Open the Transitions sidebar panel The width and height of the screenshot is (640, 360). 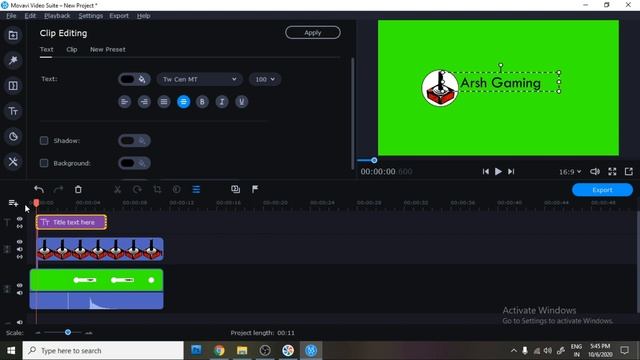click(13, 86)
